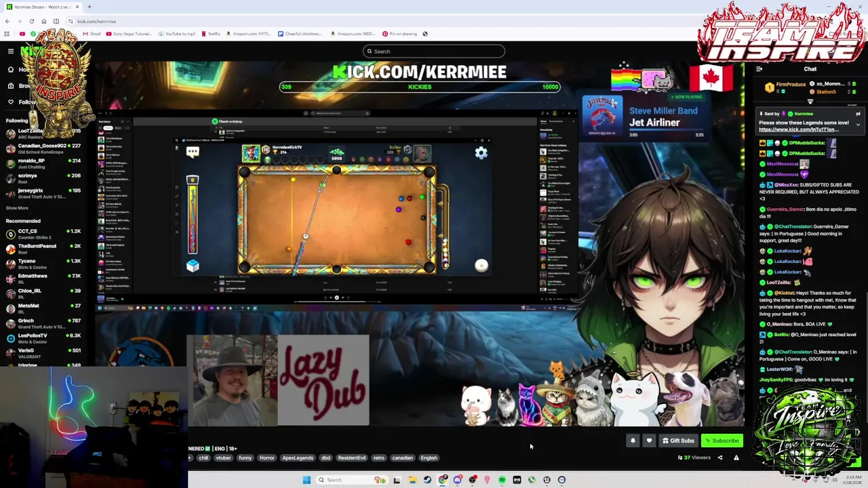Open Windows Start menu

307,480
